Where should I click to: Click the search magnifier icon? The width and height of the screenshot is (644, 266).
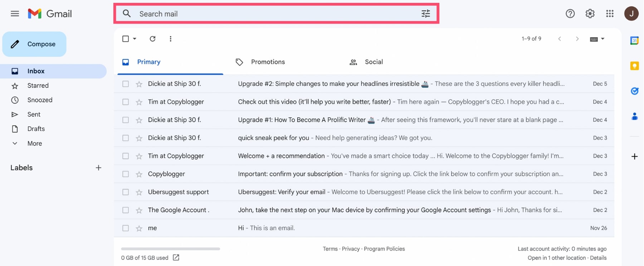(127, 14)
